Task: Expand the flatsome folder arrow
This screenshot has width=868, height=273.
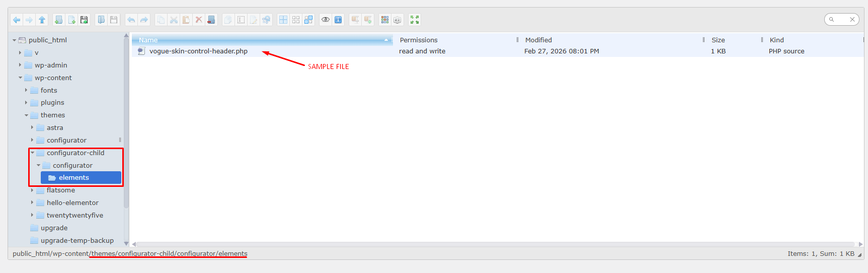Action: tap(32, 190)
